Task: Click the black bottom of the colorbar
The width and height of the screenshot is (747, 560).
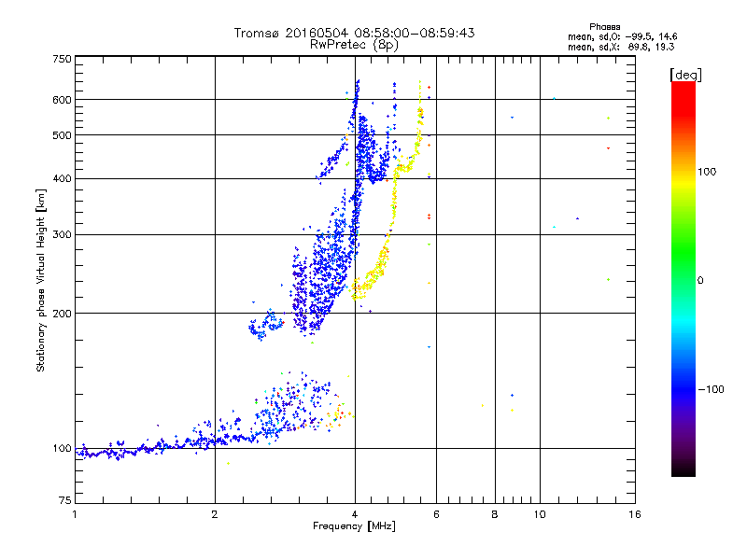Action: coord(684,469)
